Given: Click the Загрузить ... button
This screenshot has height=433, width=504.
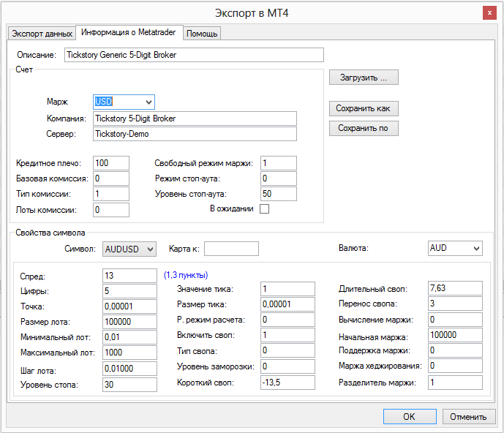Looking at the screenshot, I should (x=364, y=78).
